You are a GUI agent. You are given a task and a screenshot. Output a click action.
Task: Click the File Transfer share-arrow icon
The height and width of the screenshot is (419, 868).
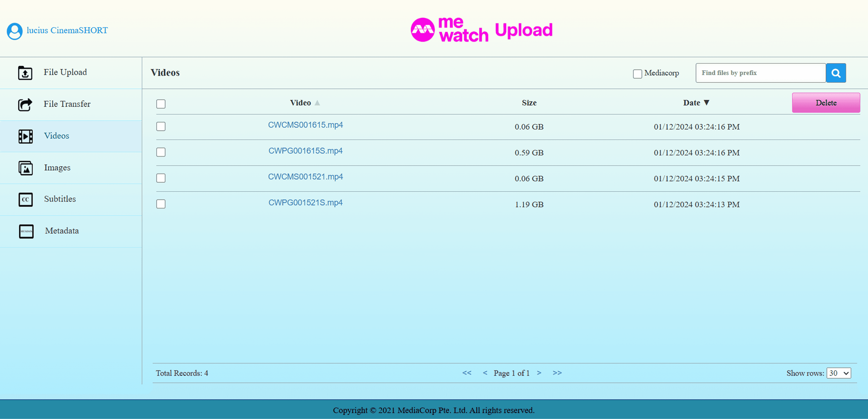(x=25, y=104)
